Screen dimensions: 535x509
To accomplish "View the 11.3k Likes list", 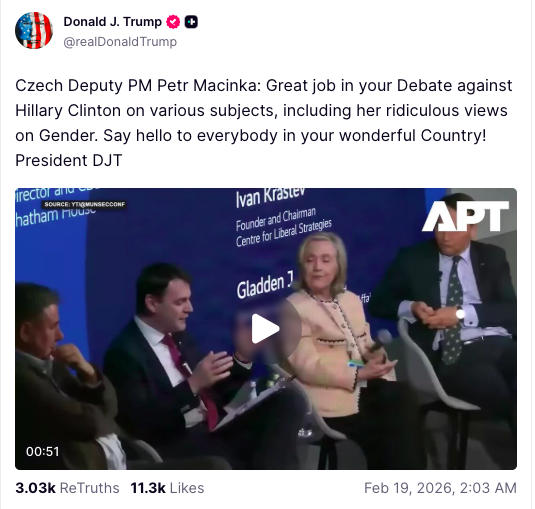I will (x=167, y=488).
